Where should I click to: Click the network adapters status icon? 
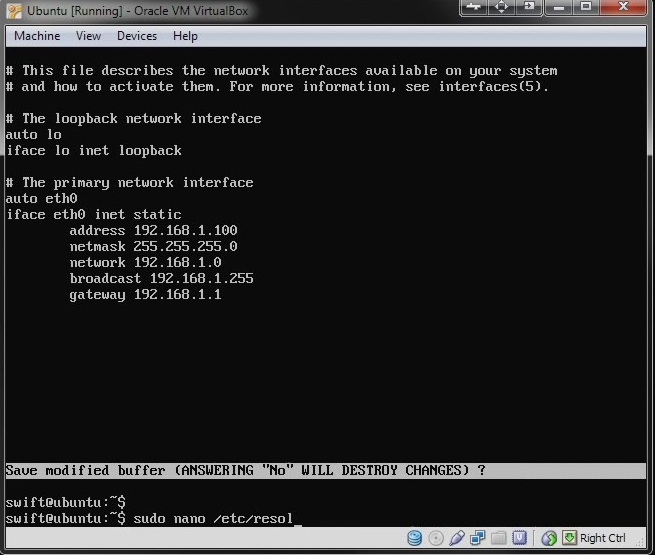coord(477,538)
